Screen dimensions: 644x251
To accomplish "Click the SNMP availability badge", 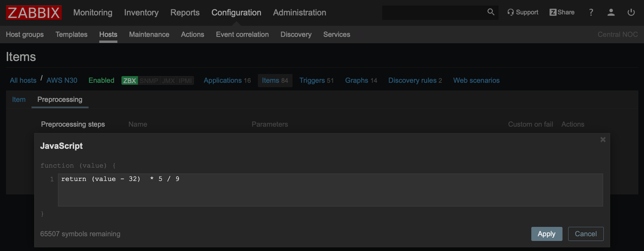I will coord(149,81).
